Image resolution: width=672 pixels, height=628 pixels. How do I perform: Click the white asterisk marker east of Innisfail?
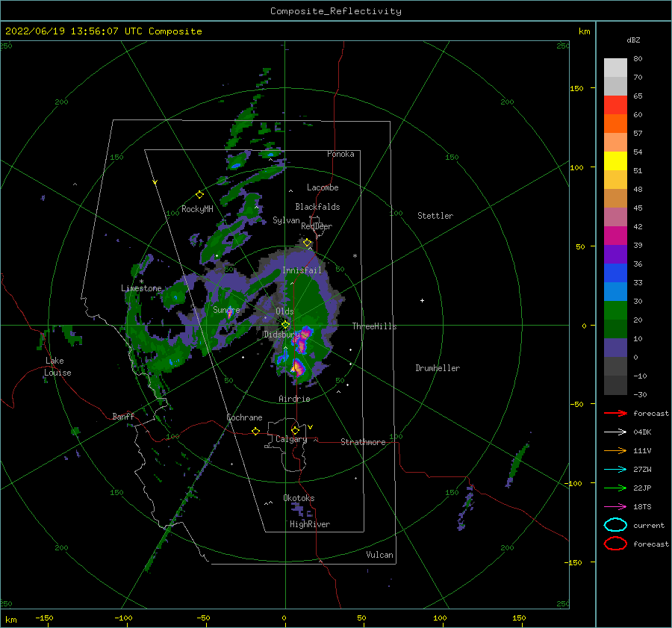point(355,256)
